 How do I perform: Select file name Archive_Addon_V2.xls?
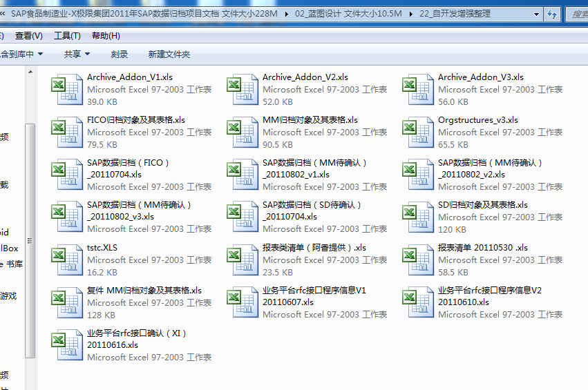305,77
